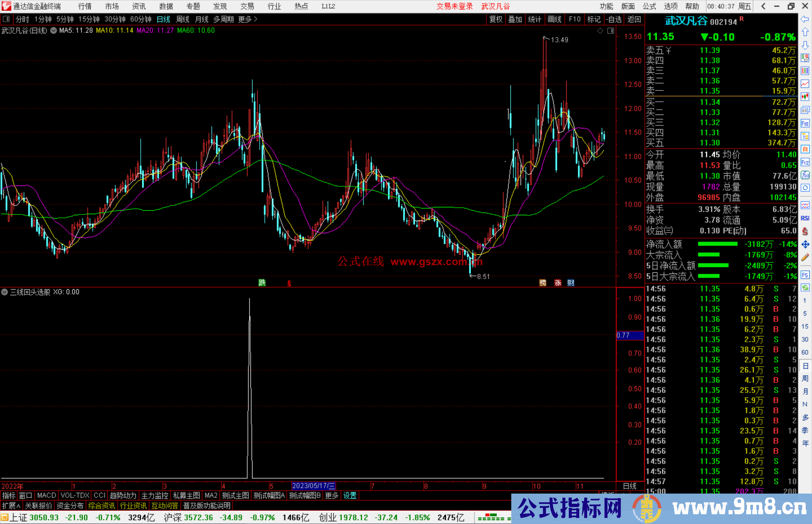The width and height of the screenshot is (812, 524).
Task: Expand the 武汉凡谷(日线) indicator dropdown
Action: click(54, 30)
